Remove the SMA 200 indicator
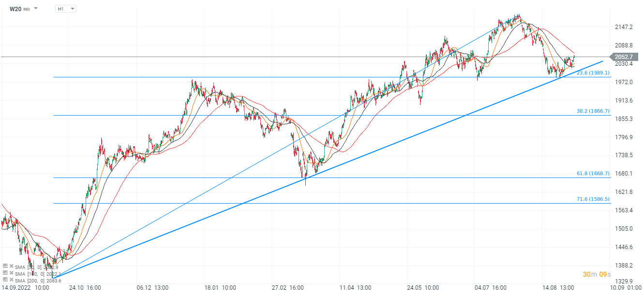Screen dimensions: 644x296 coord(11,280)
